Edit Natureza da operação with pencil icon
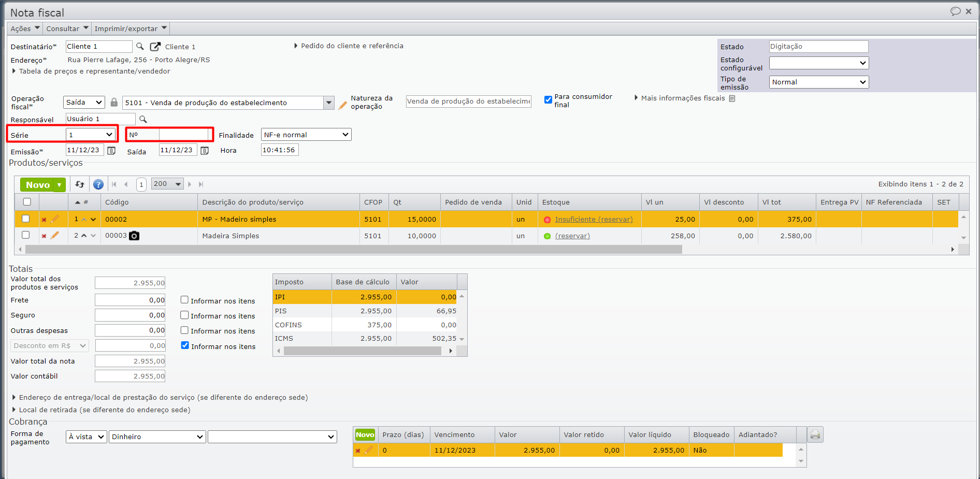The width and height of the screenshot is (980, 479). [343, 105]
